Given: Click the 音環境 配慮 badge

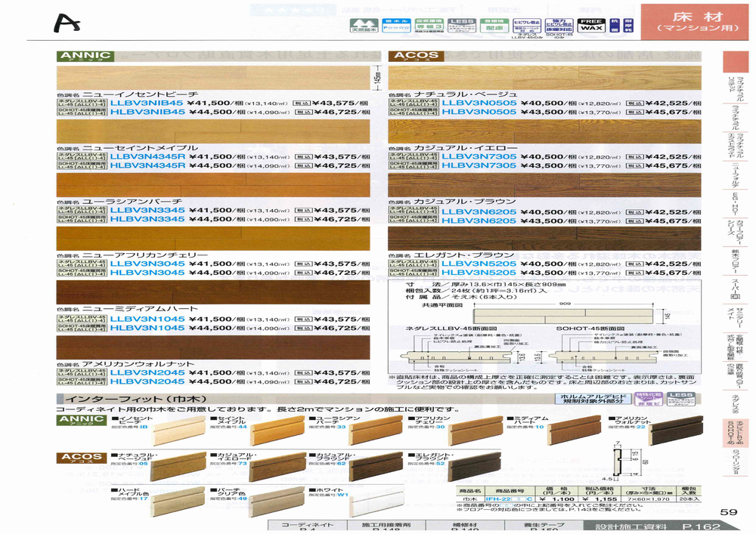Looking at the screenshot, I should 494,25.
